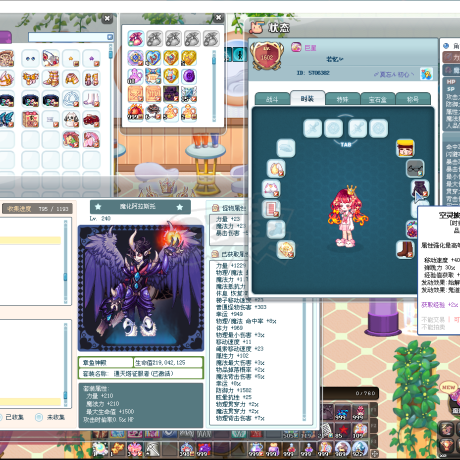Image resolution: width=460 pixels, height=460 pixels.
Task: Select the purple orb inventory item
Action: pyautogui.click(x=189, y=76)
